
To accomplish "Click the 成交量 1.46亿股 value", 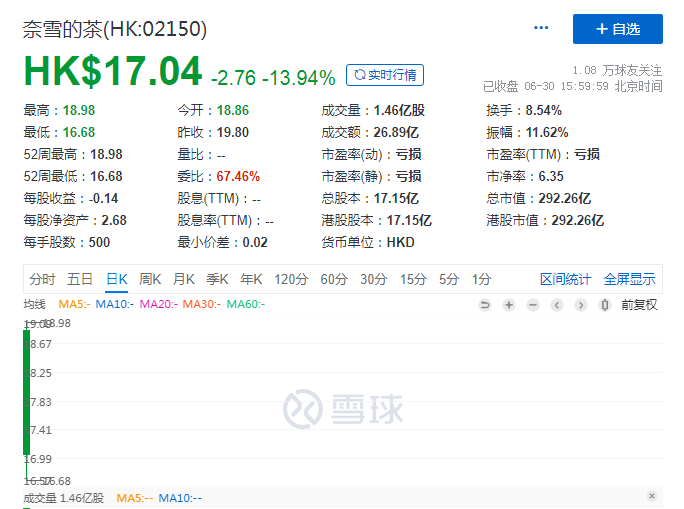I will pyautogui.click(x=399, y=110).
